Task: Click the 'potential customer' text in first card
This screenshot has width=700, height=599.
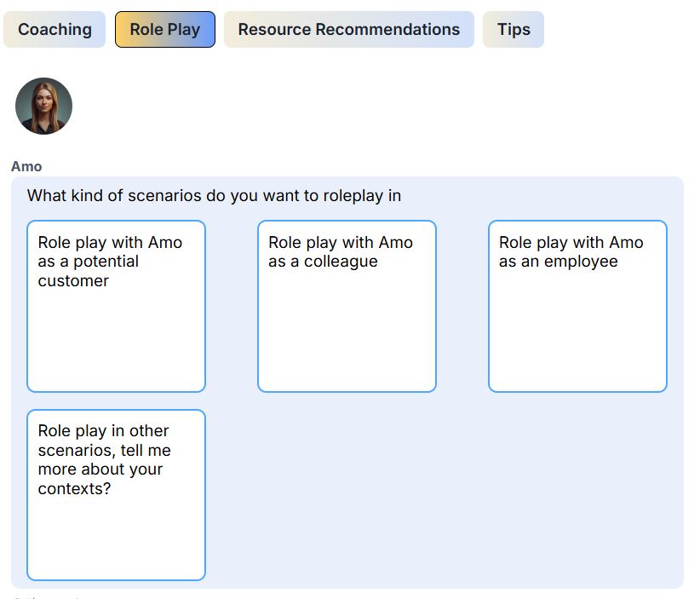Action: [88, 271]
